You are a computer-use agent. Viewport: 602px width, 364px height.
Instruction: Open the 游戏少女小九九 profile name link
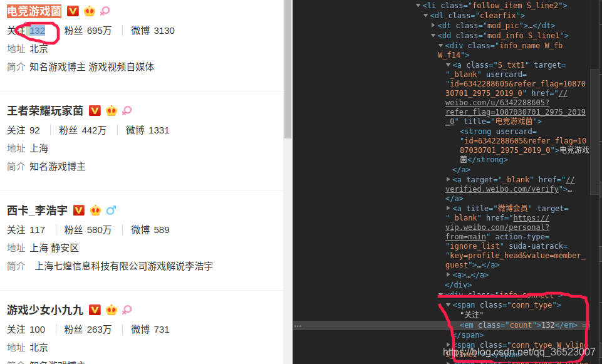45,310
